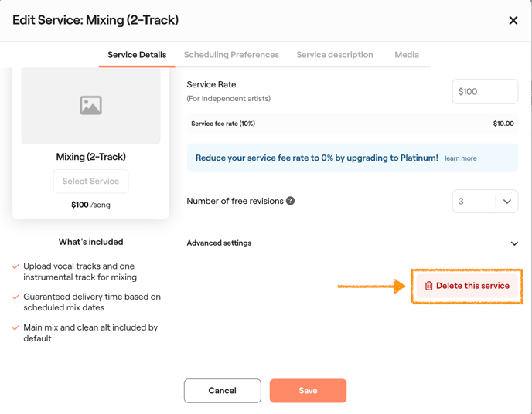Image resolution: width=532 pixels, height=414 pixels.
Task: Switch to Scheduling Preferences tab
Action: (231, 55)
